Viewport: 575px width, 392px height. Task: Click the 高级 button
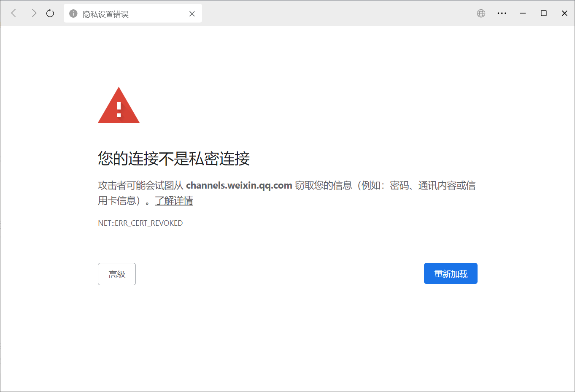(117, 274)
